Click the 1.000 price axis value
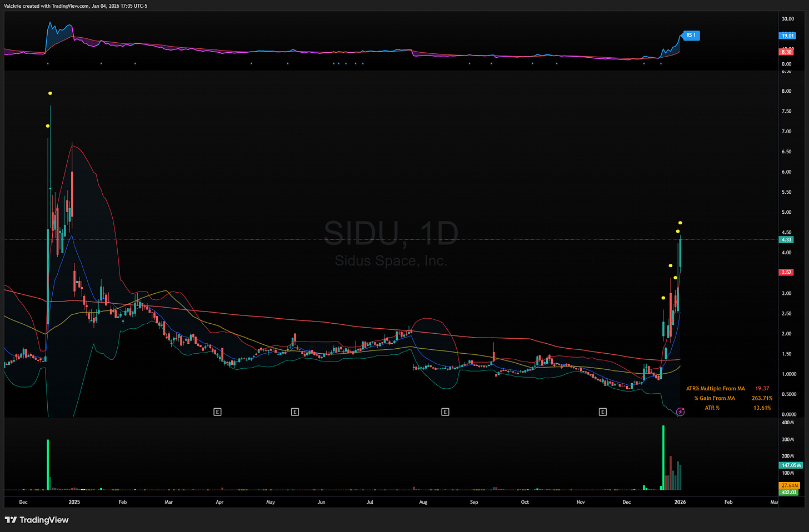 coord(789,374)
